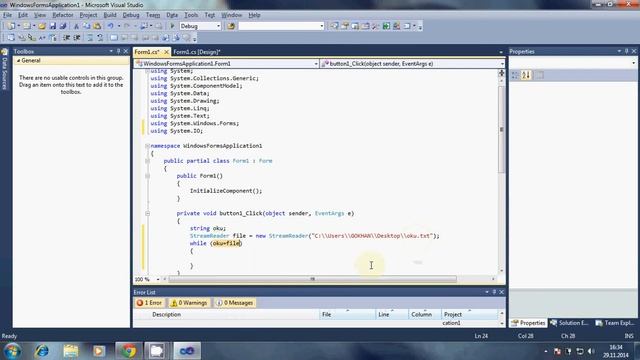Open the Properties Window toolbar icon
This screenshot has height=360, width=640.
[344, 26]
